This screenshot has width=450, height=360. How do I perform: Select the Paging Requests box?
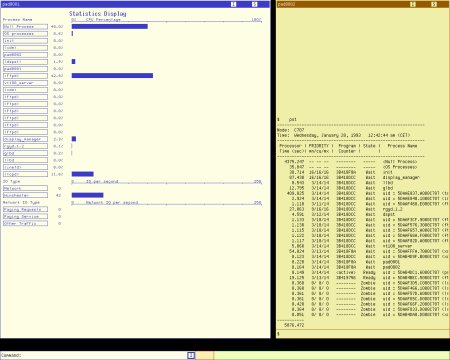tap(25, 209)
